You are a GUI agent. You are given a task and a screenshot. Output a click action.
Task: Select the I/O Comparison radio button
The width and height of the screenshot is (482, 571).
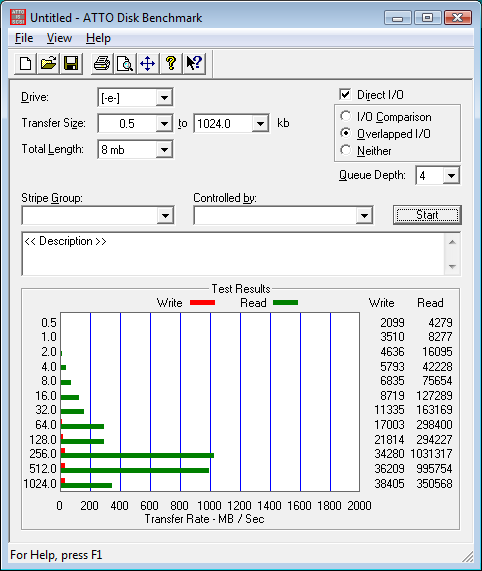click(x=345, y=117)
